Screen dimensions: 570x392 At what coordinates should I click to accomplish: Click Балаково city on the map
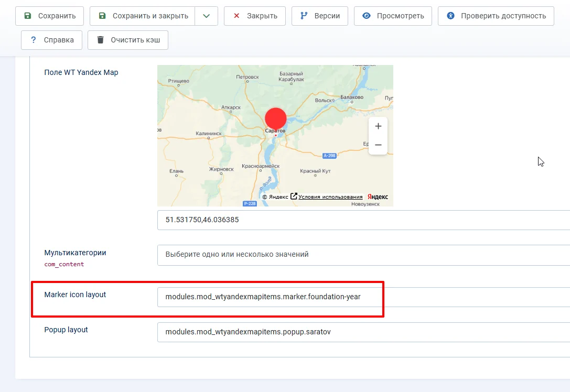point(351,97)
